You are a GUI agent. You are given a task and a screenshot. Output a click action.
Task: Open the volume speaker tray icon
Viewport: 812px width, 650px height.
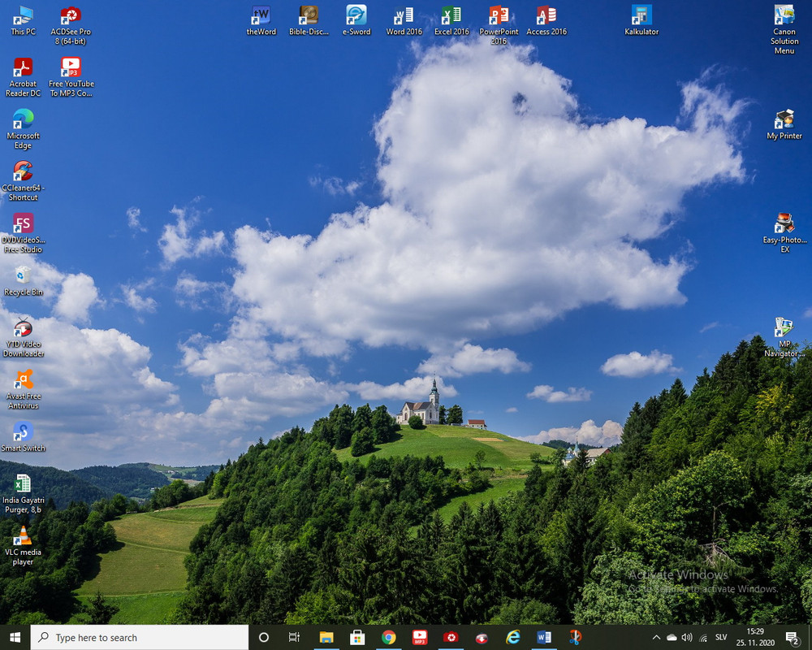coord(687,637)
